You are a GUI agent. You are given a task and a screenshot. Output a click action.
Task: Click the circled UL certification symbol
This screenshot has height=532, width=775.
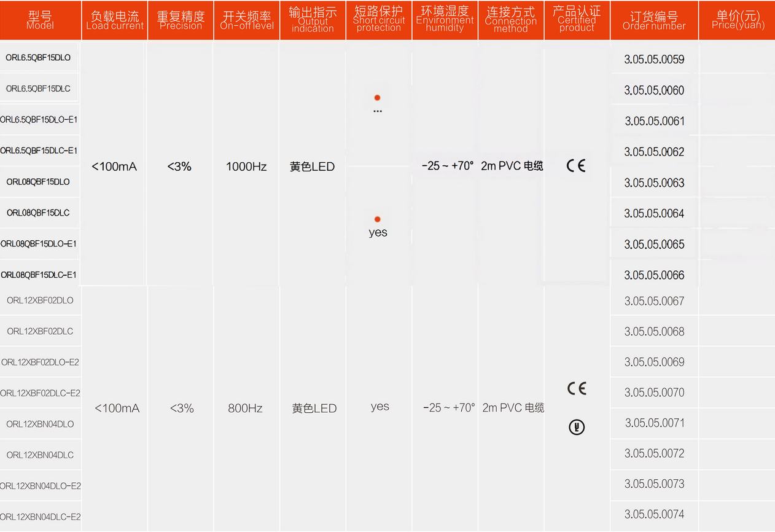(576, 428)
